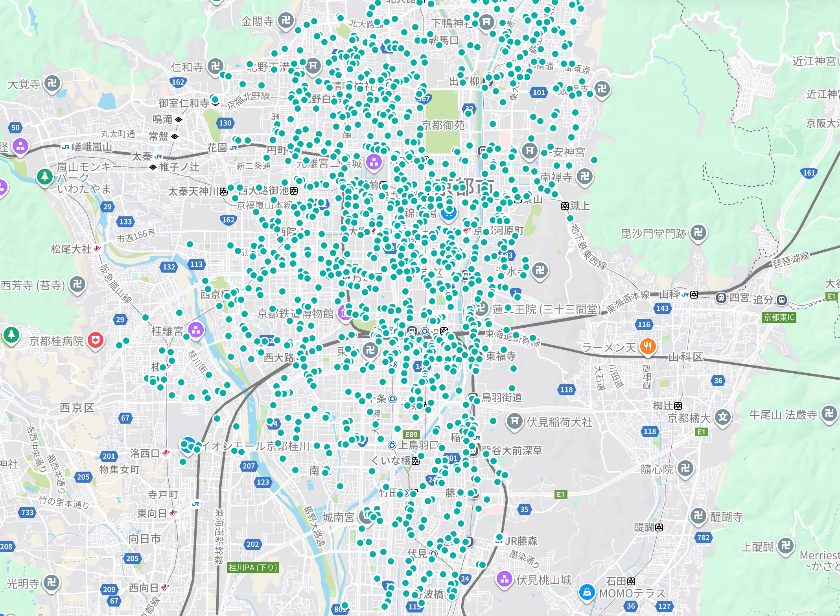Select the Fushimi Inari Taisha (伏見稲荷大社) shrine pin
Image resolution: width=840 pixels, height=616 pixels.
[x=514, y=421]
